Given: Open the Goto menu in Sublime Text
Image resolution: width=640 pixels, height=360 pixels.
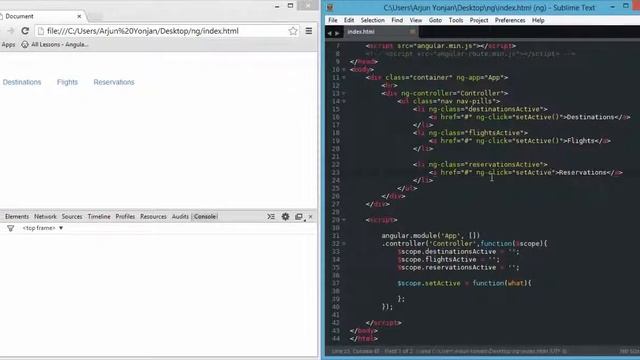Looking at the screenshot, I should point(436,20).
